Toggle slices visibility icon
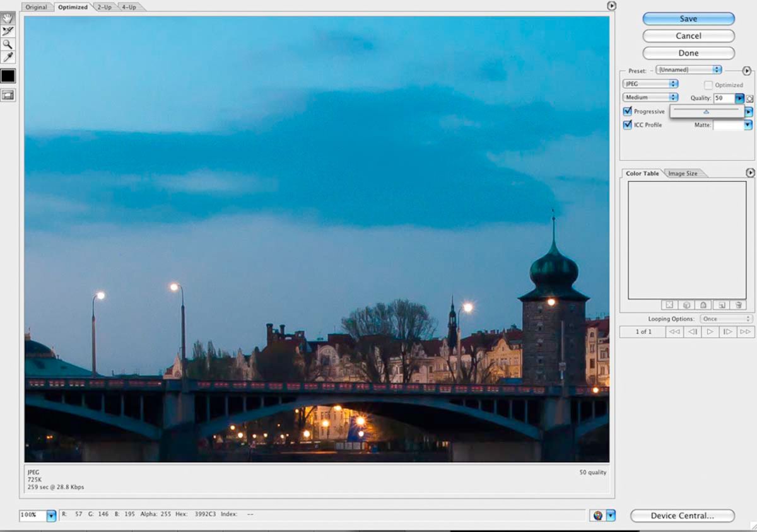Image resolution: width=757 pixels, height=532 pixels. [x=8, y=95]
